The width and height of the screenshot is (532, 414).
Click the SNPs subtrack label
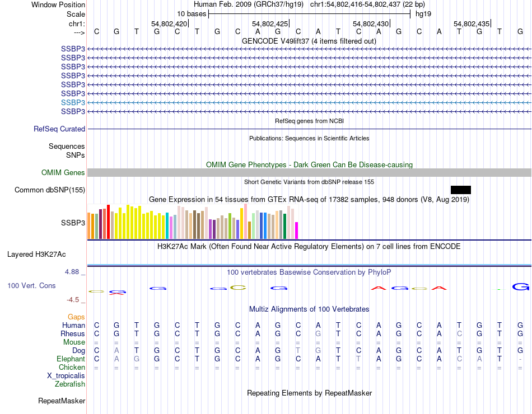point(76,155)
